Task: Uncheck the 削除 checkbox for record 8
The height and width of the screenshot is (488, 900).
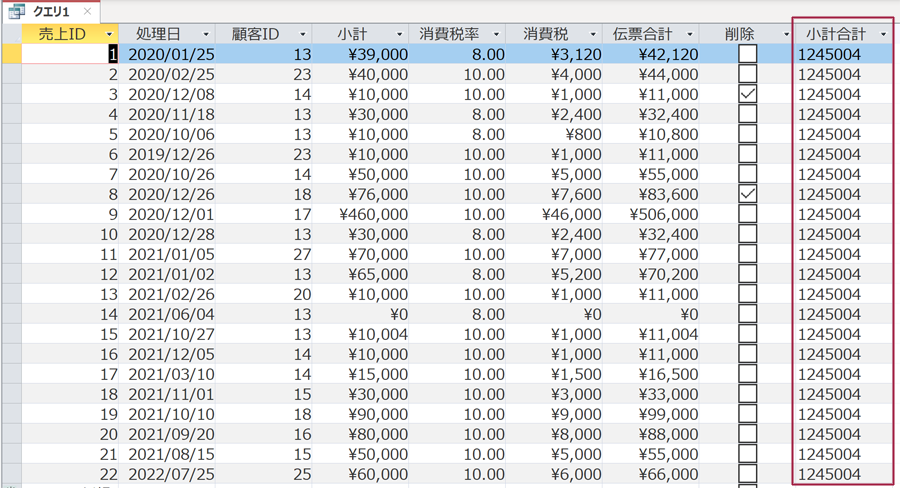Action: tap(747, 194)
